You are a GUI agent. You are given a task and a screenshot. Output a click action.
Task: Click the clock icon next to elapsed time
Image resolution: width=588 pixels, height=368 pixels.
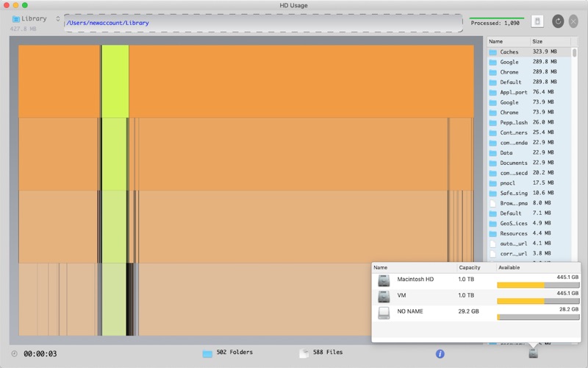pos(14,354)
